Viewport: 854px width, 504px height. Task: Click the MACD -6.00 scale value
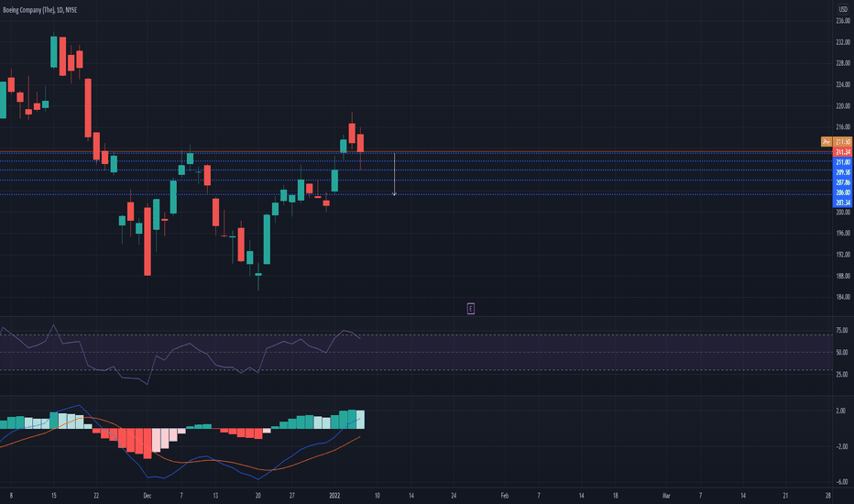(841, 482)
